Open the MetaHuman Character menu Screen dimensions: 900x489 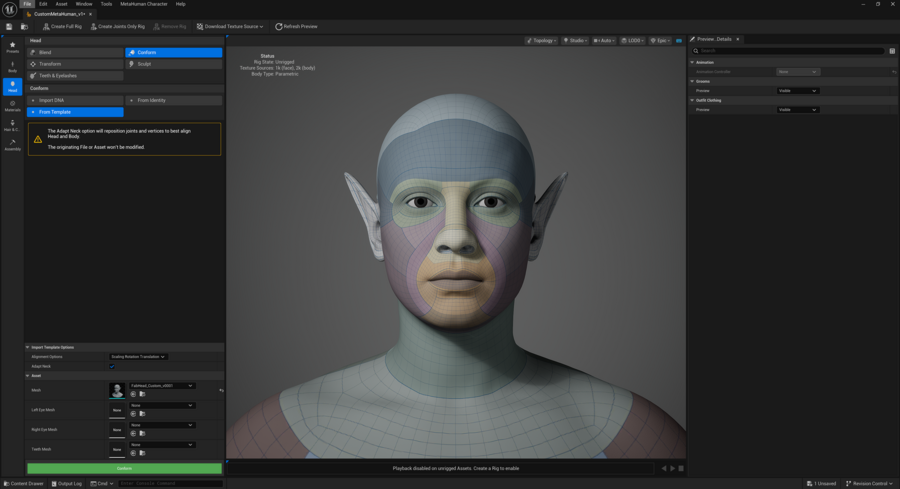tap(144, 4)
